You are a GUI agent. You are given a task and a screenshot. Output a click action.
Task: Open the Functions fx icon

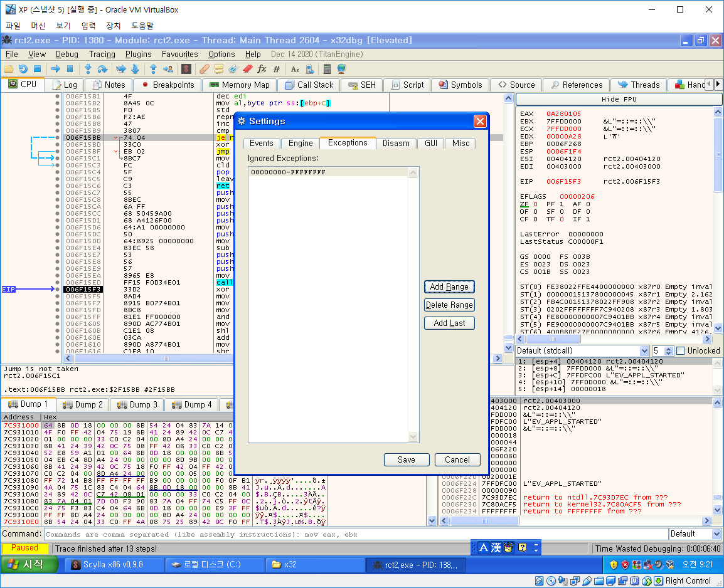coord(262,69)
